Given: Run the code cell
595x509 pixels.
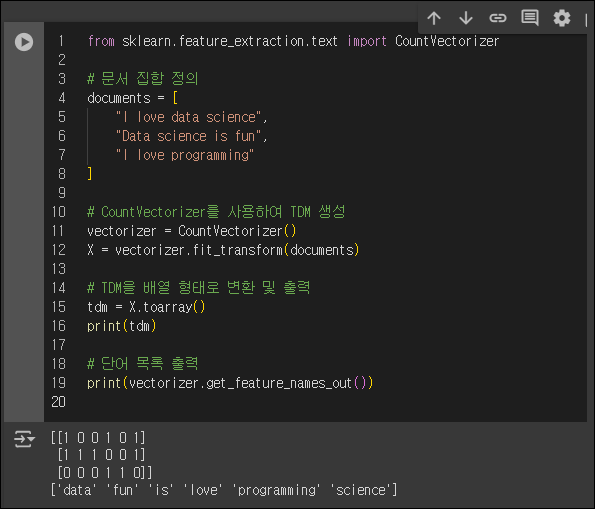Looking at the screenshot, I should point(24,42).
